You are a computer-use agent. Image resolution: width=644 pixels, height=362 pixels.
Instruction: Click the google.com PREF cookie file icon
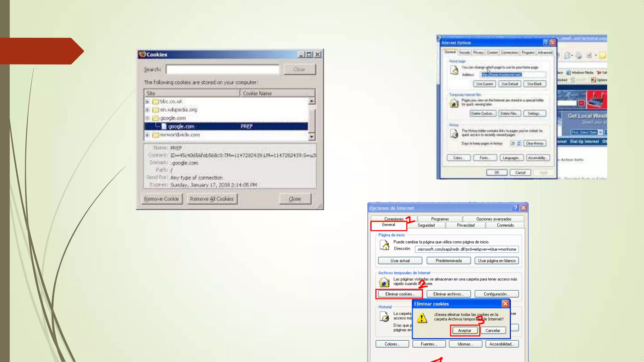click(x=164, y=126)
